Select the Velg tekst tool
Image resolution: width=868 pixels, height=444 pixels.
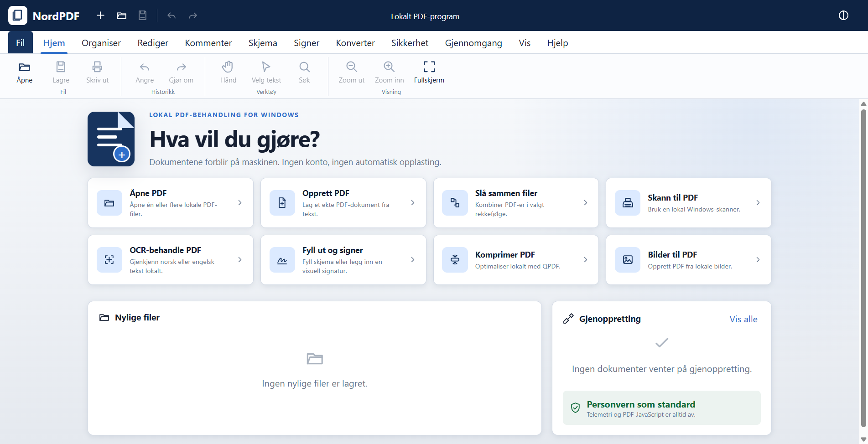coord(266,72)
